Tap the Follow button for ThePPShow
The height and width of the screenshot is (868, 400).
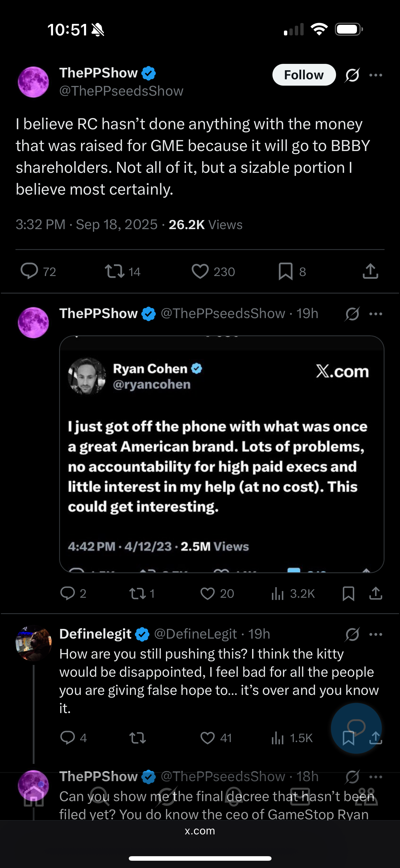(304, 75)
